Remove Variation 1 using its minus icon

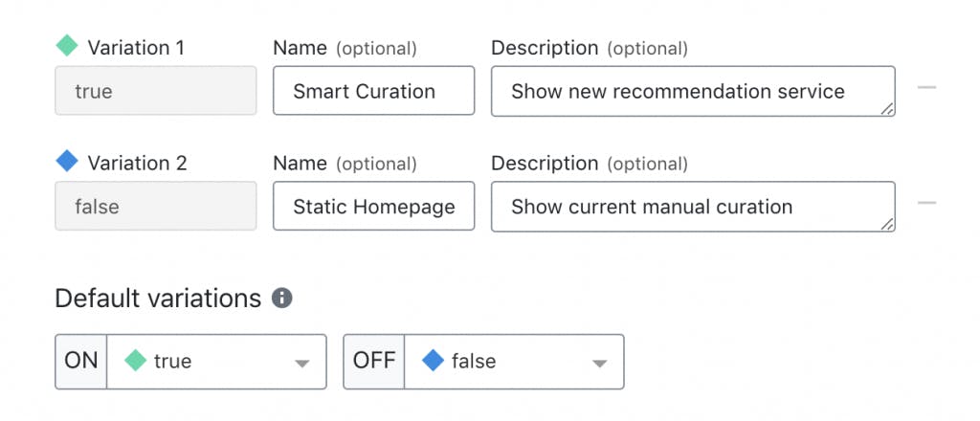[x=926, y=87]
